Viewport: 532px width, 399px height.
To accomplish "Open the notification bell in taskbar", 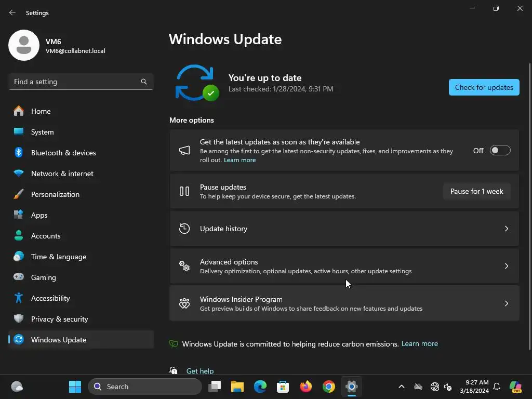I will [497, 387].
